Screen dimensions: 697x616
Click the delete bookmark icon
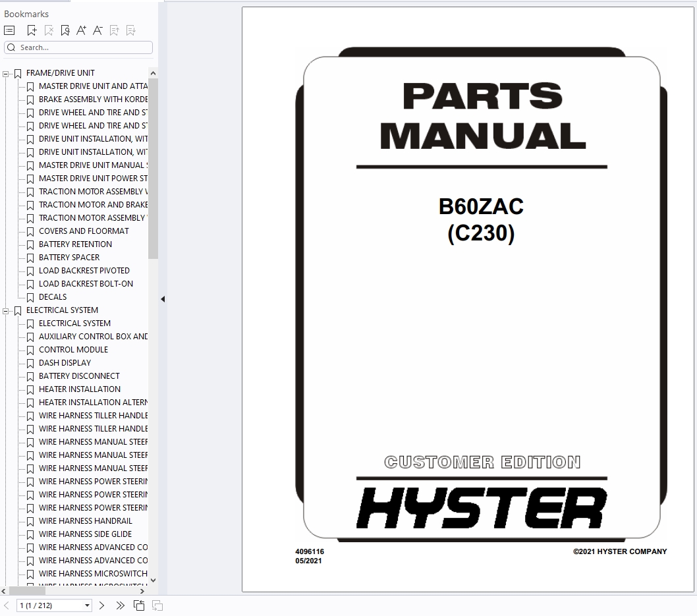pyautogui.click(x=49, y=30)
